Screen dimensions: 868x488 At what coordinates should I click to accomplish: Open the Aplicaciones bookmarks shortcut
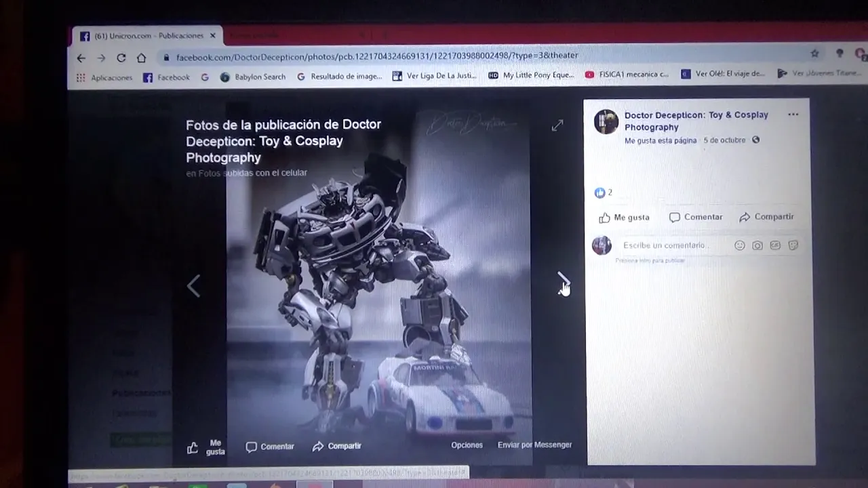[104, 78]
